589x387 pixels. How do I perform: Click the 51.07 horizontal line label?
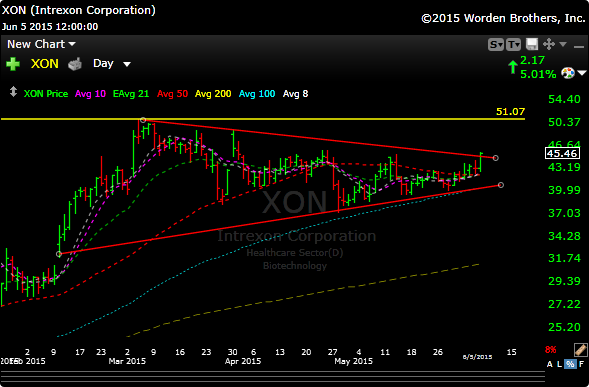pos(510,112)
